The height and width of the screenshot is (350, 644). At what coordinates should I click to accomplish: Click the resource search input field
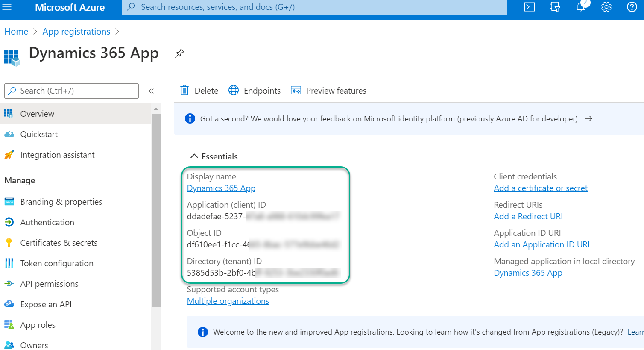tap(314, 7)
